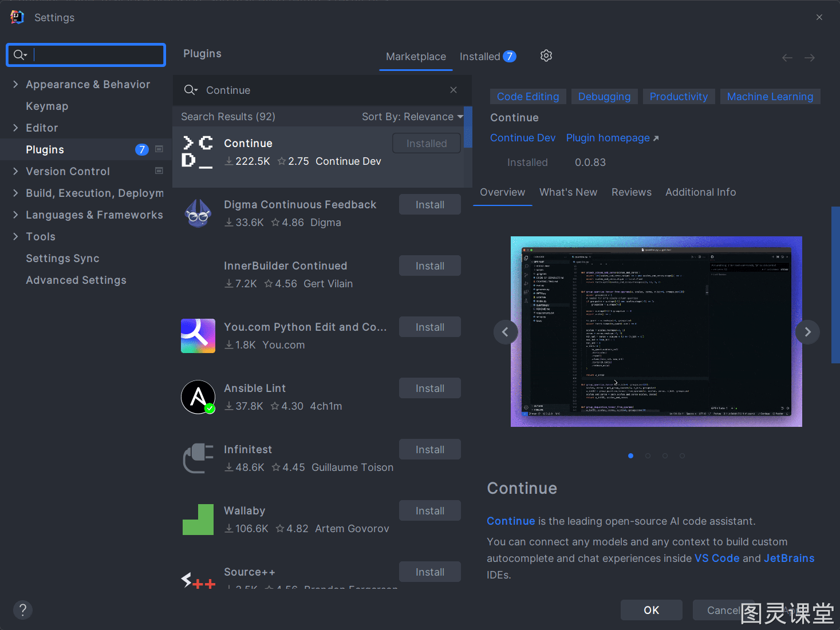Select the Source++ plugin icon

pos(198,580)
